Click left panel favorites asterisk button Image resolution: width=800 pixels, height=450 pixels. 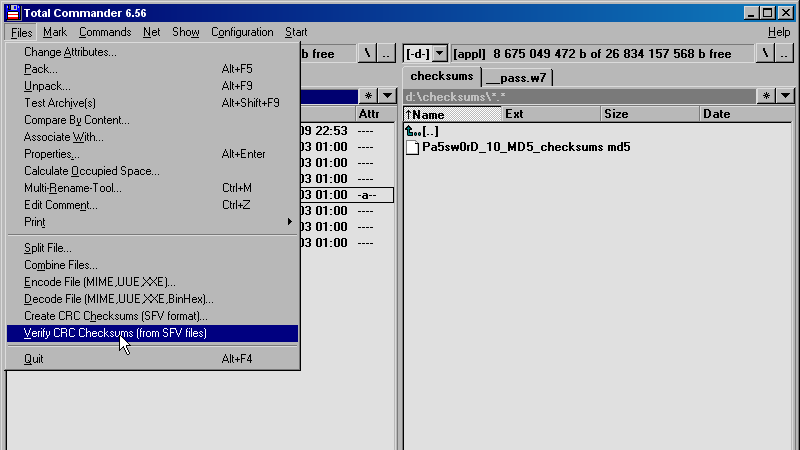tap(368, 96)
